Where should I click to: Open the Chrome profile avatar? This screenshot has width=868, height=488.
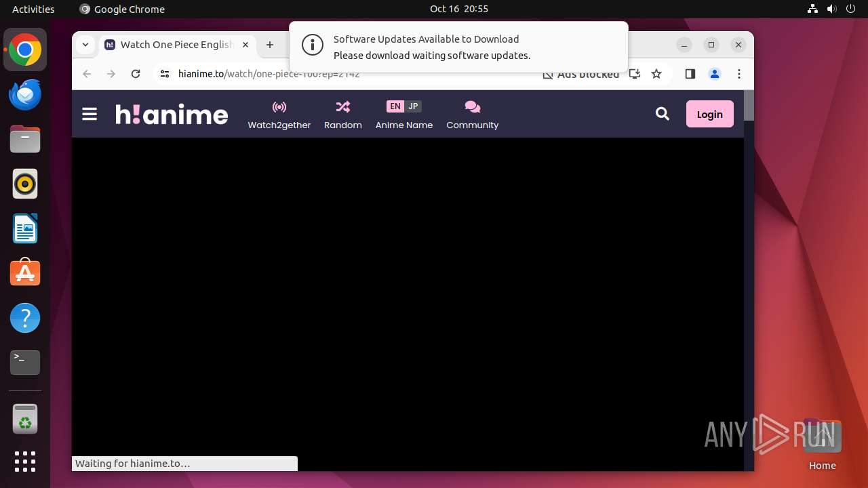point(715,74)
